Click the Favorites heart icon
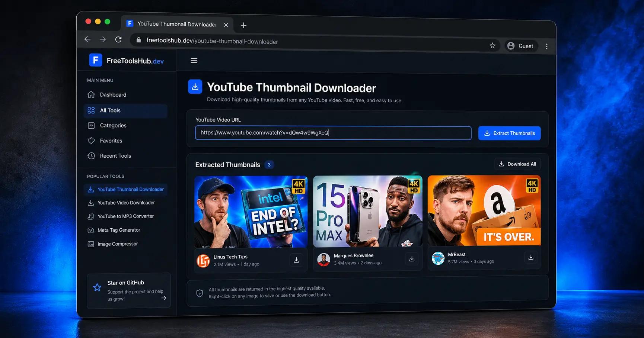This screenshot has height=338, width=644. [91, 141]
